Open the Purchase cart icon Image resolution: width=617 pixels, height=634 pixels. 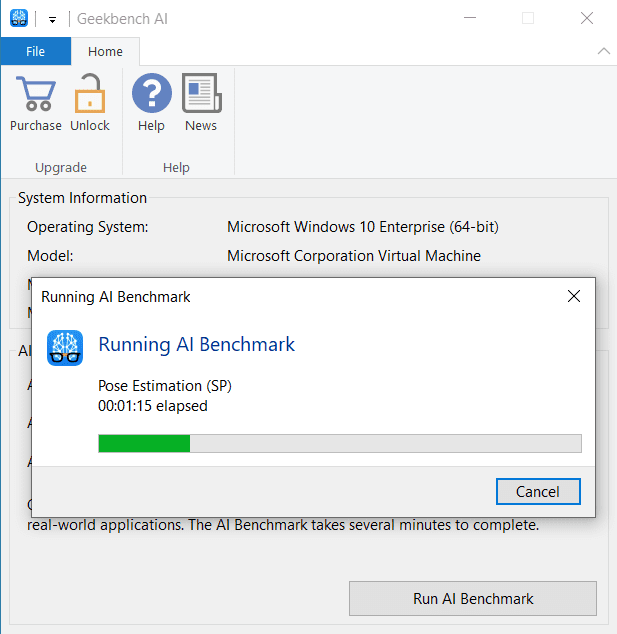tap(36, 94)
